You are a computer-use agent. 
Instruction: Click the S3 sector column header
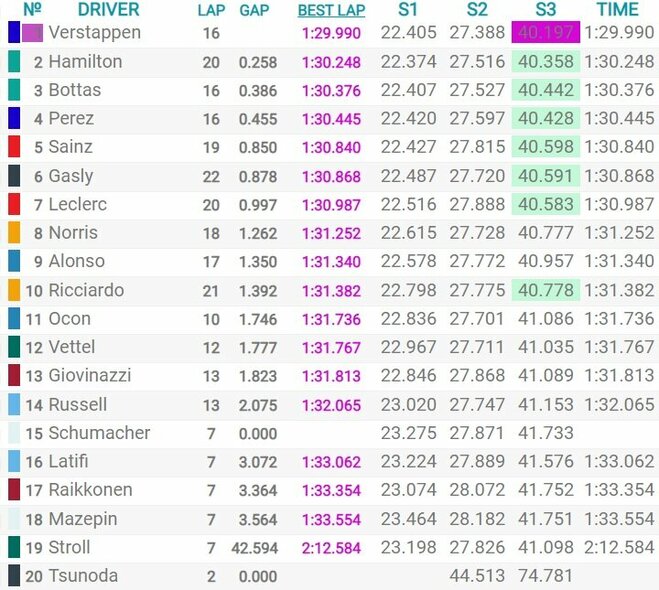tap(544, 10)
